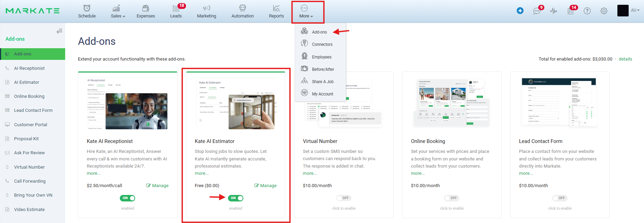The height and width of the screenshot is (223, 644).
Task: Open the Online Booking preview image
Action: [x=452, y=104]
